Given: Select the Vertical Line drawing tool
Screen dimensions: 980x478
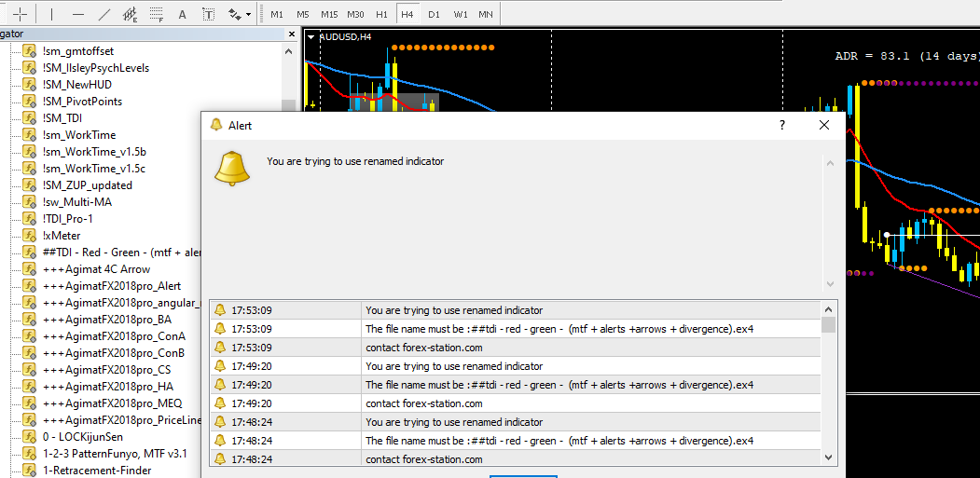Looking at the screenshot, I should pyautogui.click(x=51, y=13).
